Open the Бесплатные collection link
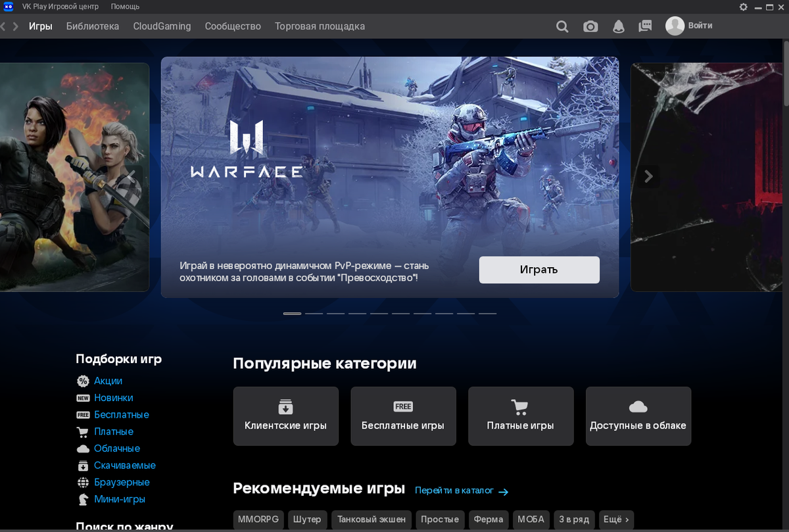The width and height of the screenshot is (789, 532). click(x=122, y=415)
